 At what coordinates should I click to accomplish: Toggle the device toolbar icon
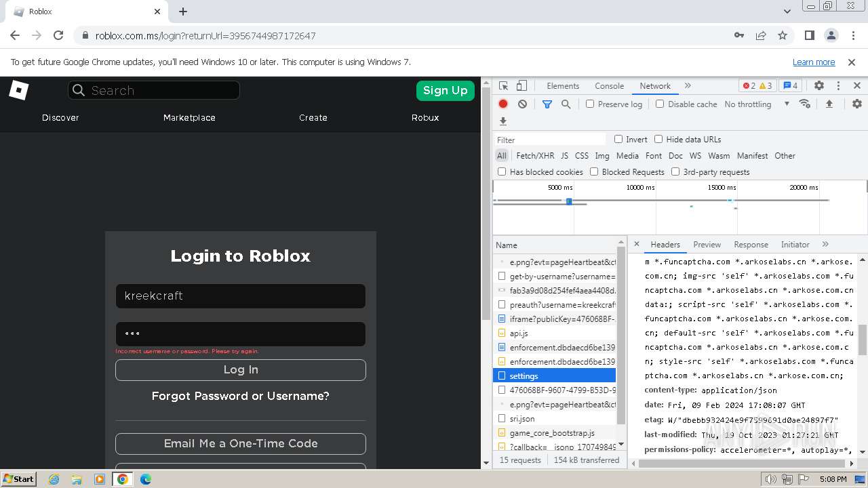[521, 86]
